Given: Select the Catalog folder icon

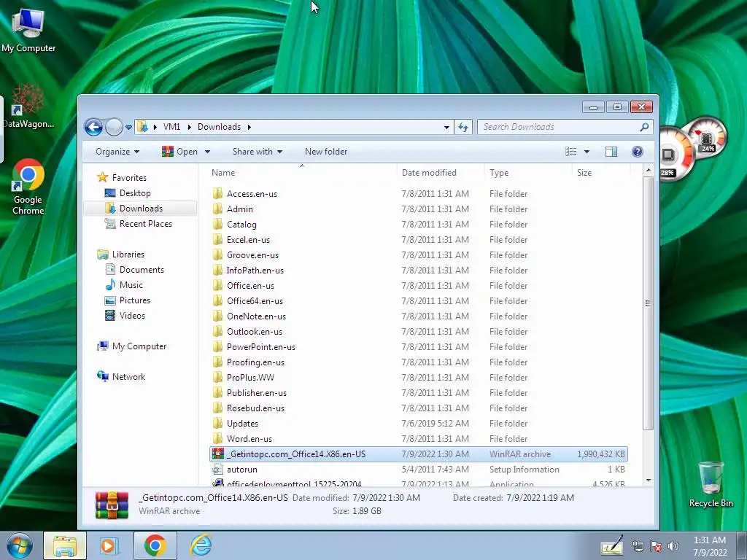Looking at the screenshot, I should pyautogui.click(x=217, y=224).
